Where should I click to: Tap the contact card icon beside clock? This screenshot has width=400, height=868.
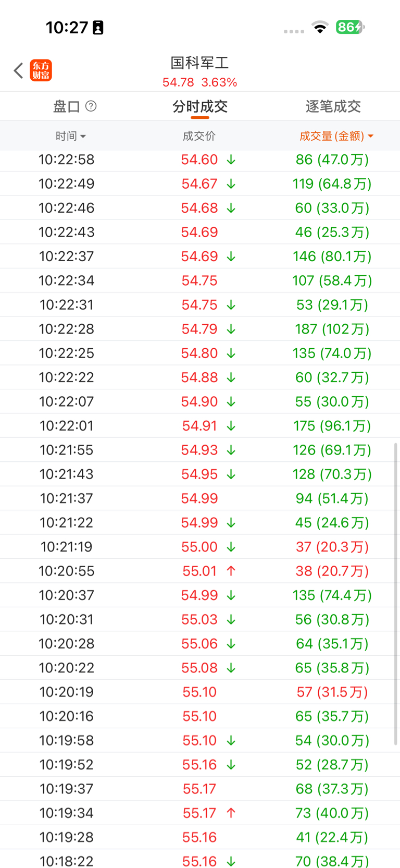click(x=98, y=28)
